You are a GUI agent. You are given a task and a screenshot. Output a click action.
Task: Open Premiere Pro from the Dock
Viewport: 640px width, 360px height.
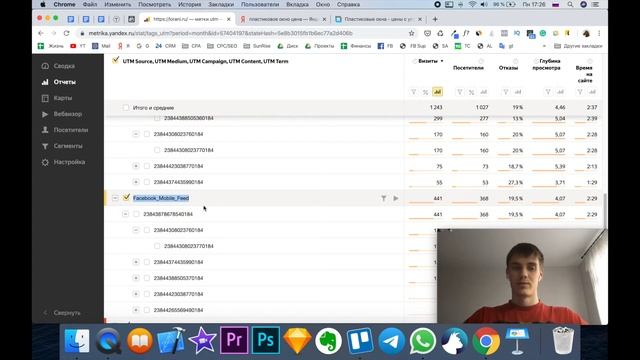pyautogui.click(x=234, y=340)
